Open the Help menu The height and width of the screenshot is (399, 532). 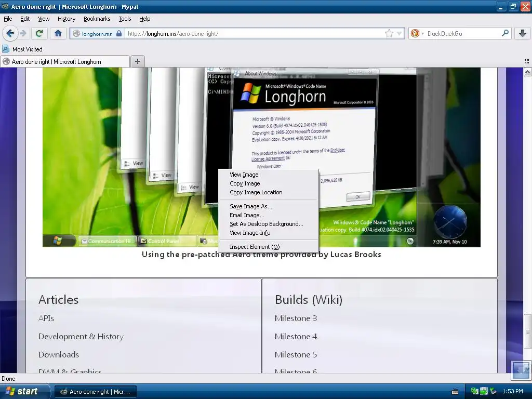(144, 19)
